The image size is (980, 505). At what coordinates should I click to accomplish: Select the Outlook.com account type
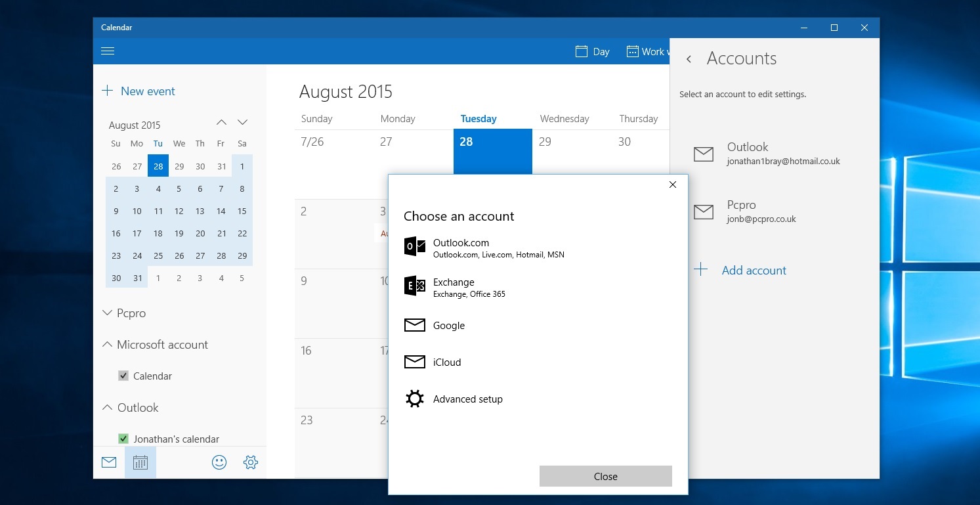[461, 248]
